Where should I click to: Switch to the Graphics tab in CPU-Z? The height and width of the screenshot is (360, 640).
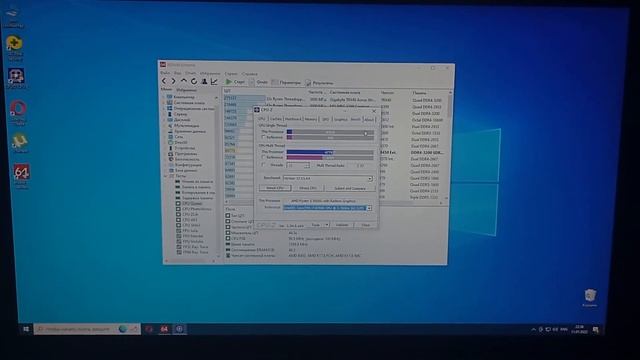tap(340, 119)
